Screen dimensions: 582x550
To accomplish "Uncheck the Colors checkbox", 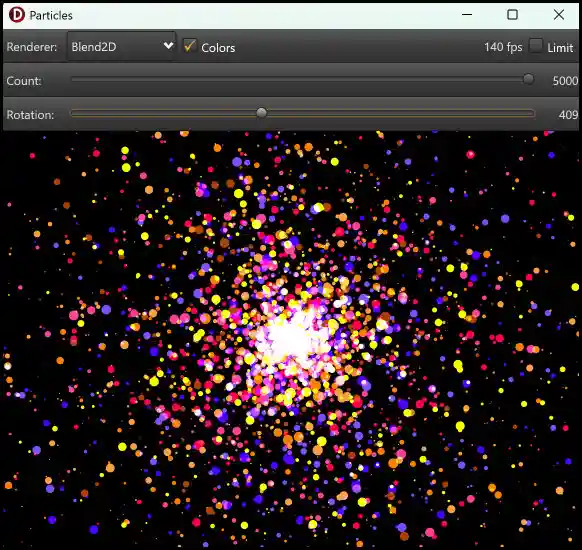I will 190,46.
